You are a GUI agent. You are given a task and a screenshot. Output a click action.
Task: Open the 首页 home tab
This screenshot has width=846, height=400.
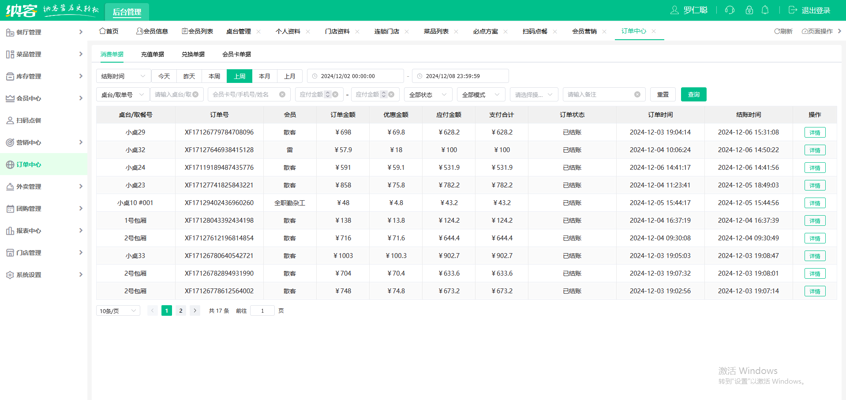(109, 32)
